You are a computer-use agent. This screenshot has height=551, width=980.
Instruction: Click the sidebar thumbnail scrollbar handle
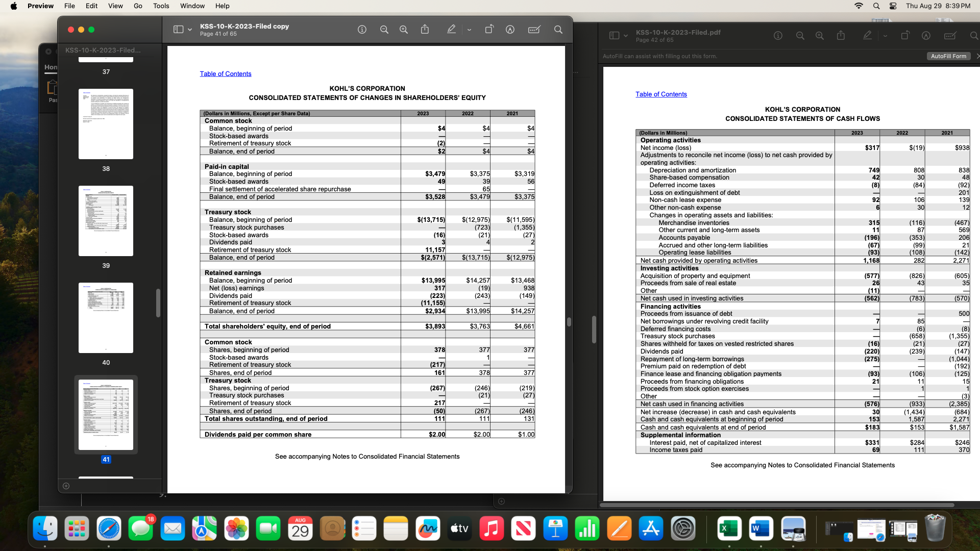click(158, 303)
